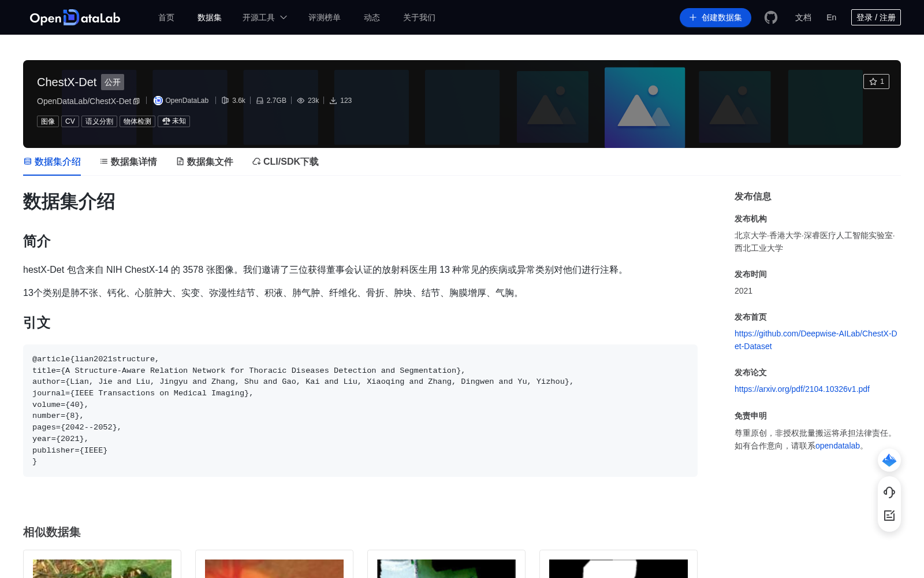Switch to the 数据集详情 tab
This screenshot has height=578, width=924.
(128, 162)
